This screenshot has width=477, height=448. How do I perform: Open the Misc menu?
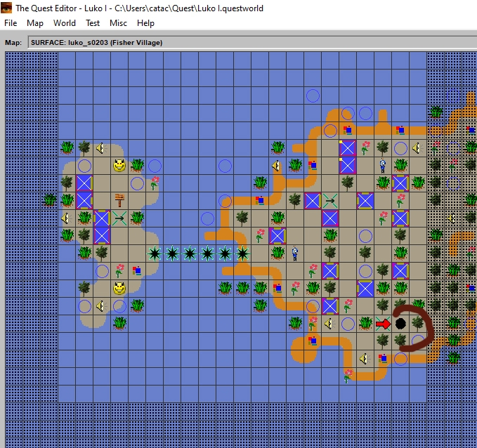118,23
